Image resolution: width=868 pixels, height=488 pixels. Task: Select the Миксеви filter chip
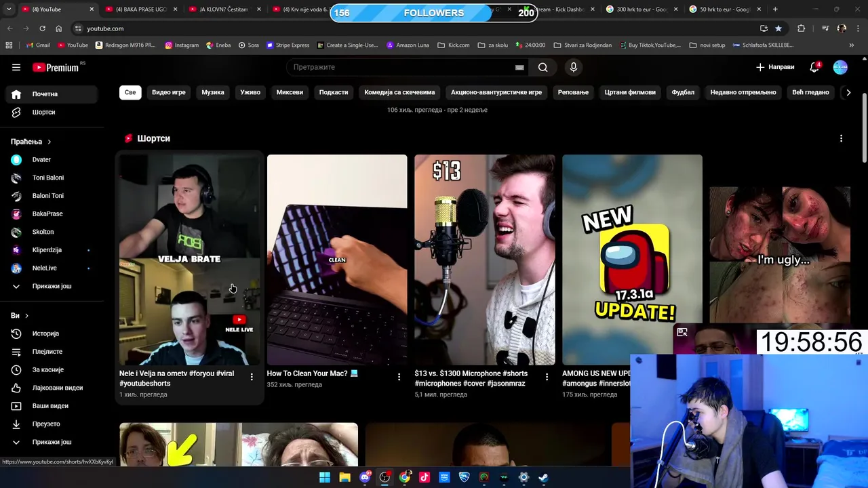click(x=290, y=92)
